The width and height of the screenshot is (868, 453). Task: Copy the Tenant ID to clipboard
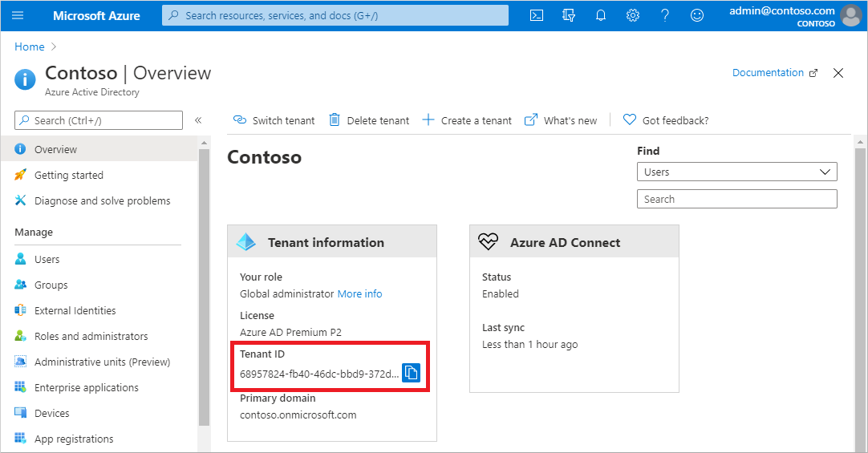point(411,373)
